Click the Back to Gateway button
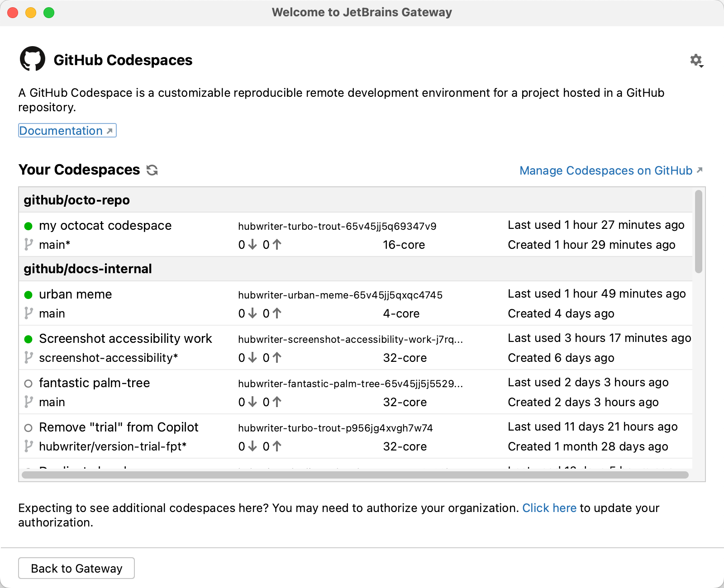Image resolution: width=724 pixels, height=588 pixels. click(76, 568)
